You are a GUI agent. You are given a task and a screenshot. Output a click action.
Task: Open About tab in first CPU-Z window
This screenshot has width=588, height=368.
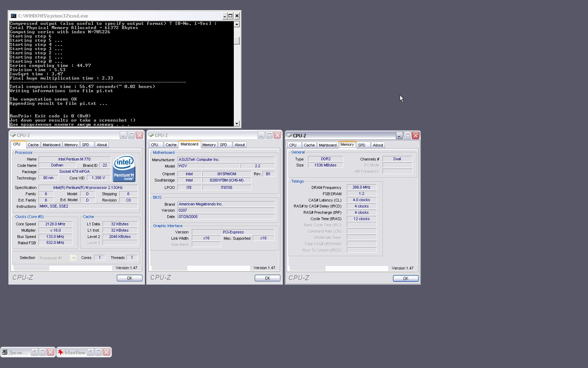[102, 145]
